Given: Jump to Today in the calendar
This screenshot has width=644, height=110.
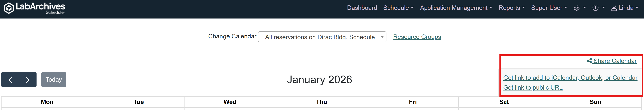Looking at the screenshot, I should pyautogui.click(x=53, y=80).
